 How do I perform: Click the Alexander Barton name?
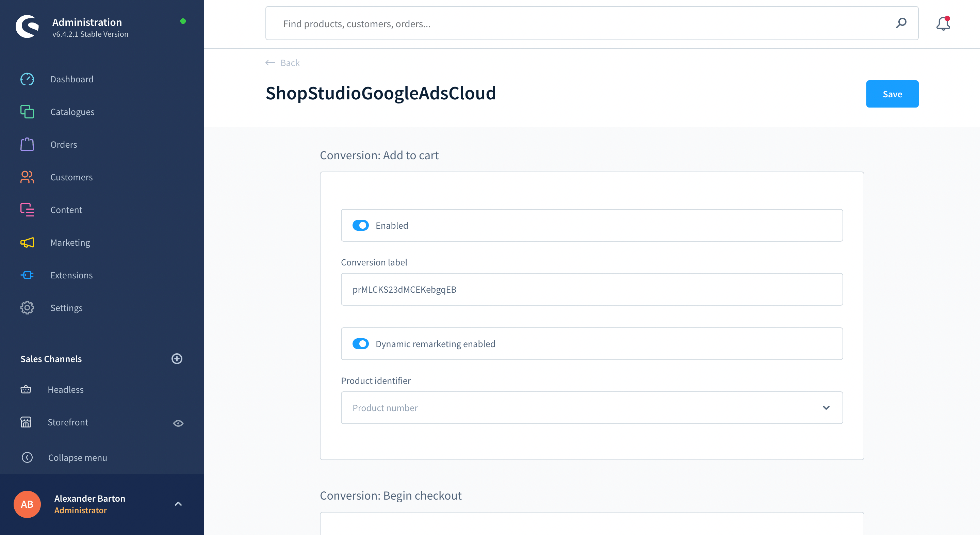click(x=90, y=499)
